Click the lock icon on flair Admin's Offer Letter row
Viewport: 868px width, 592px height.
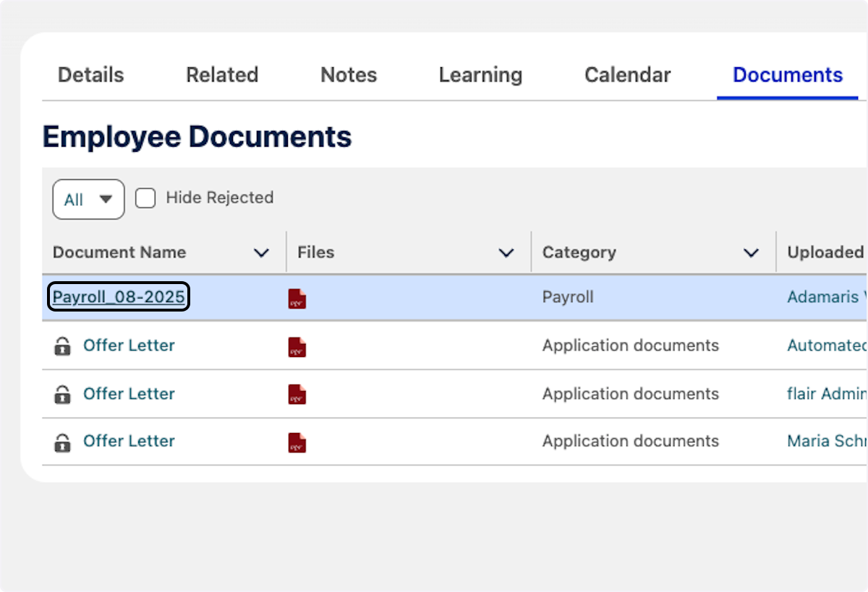tap(62, 394)
